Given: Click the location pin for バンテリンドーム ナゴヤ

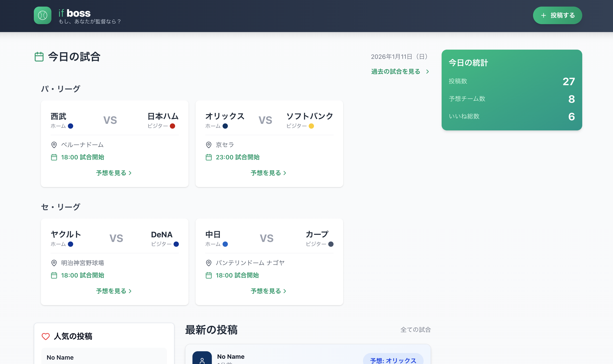Looking at the screenshot, I should (x=209, y=263).
